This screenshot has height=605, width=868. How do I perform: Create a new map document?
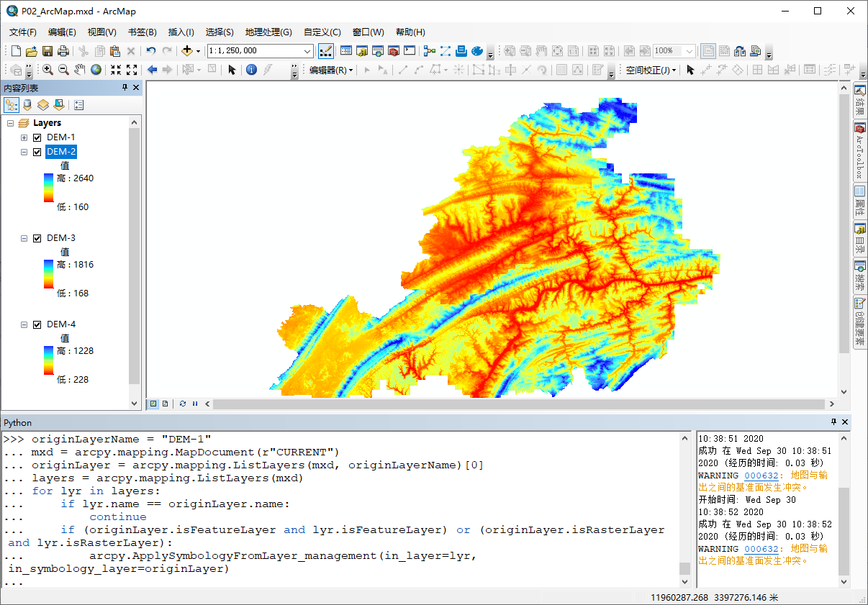16,51
